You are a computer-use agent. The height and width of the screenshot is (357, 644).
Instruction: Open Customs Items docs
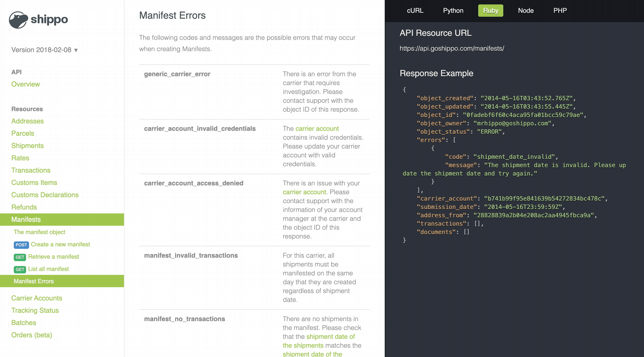click(x=34, y=182)
